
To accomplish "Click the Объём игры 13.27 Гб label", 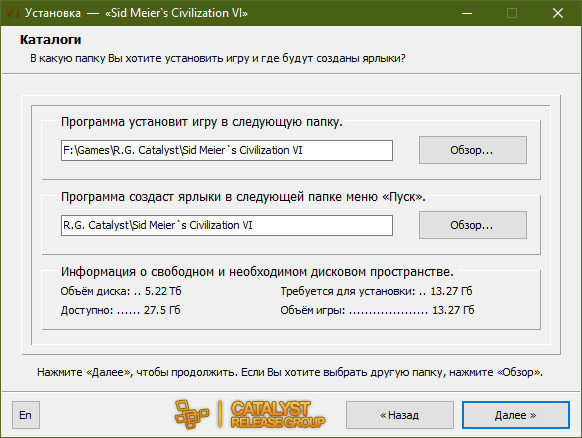I will (377, 310).
